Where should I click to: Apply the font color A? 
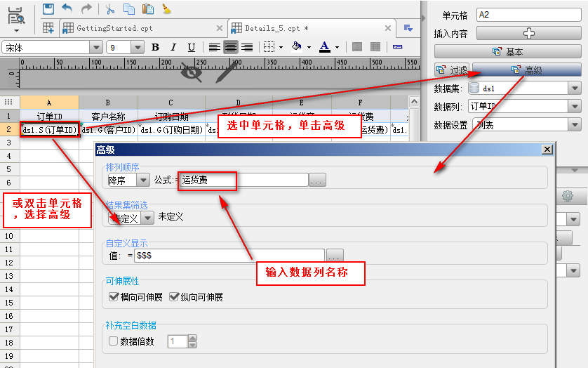[325, 47]
